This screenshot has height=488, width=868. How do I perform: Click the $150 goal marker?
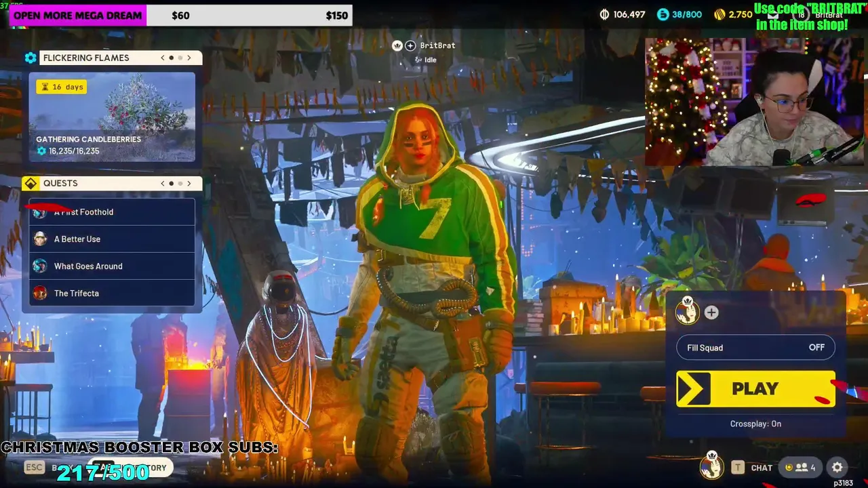pos(336,16)
